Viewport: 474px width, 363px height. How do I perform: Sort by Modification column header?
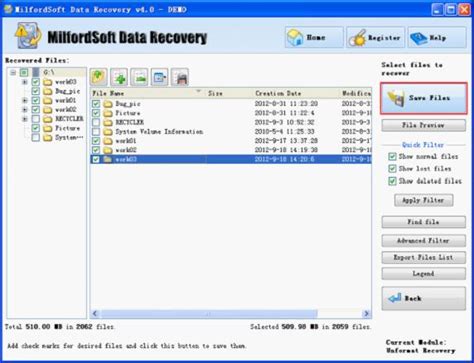coord(356,93)
